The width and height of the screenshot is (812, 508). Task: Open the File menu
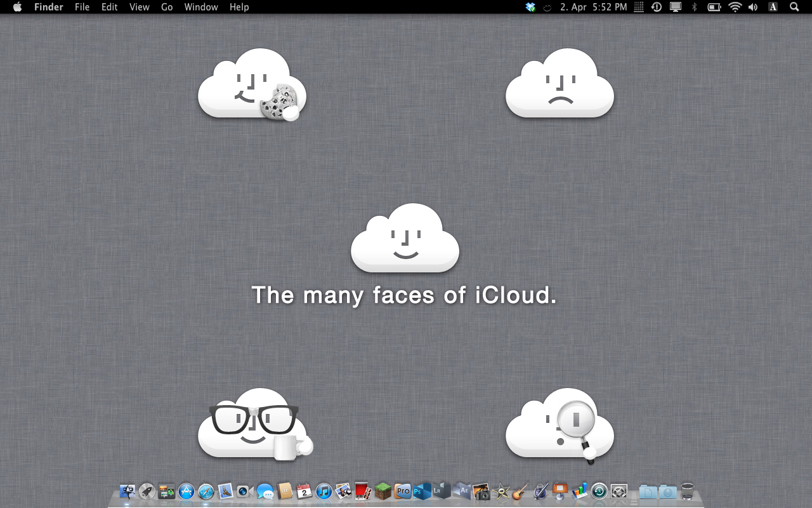(82, 7)
